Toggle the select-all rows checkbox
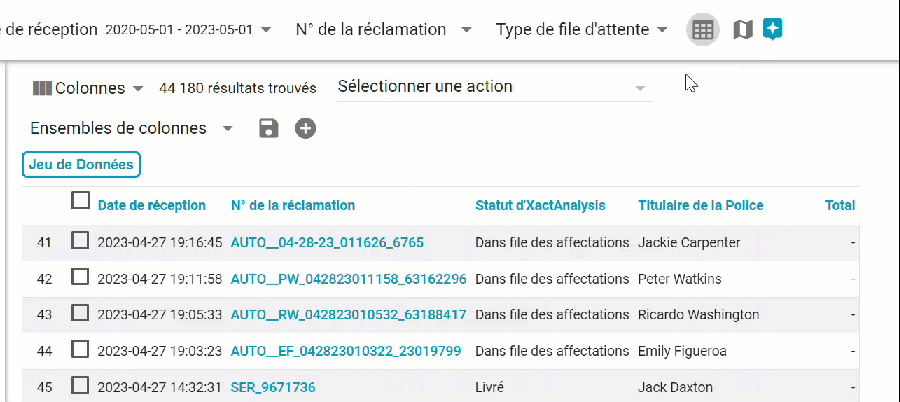This screenshot has height=402, width=900. pyautogui.click(x=81, y=201)
